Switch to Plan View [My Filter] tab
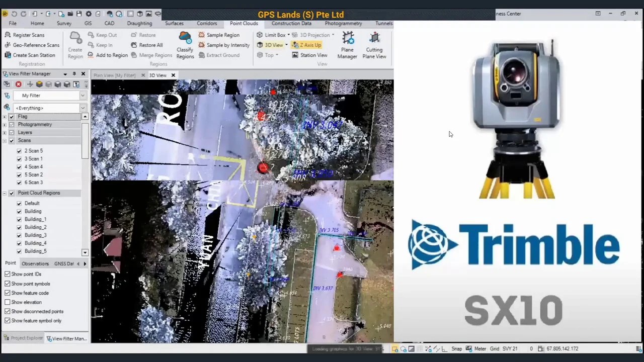The width and height of the screenshot is (644, 362). click(115, 75)
